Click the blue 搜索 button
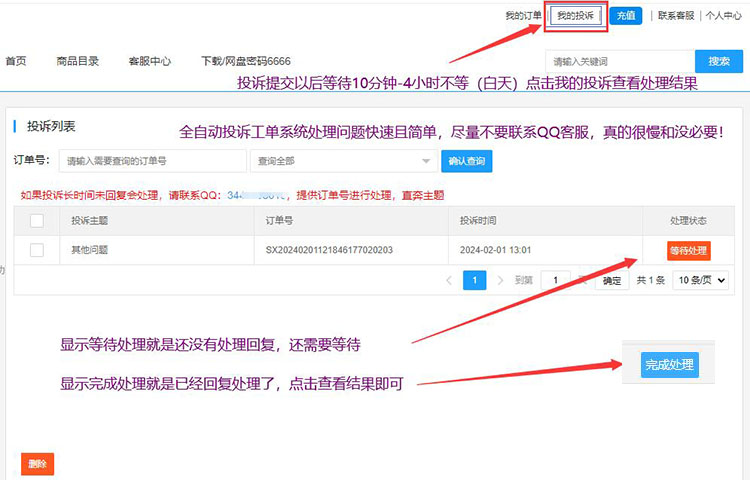Screen dimensions: 750x480 719,61
